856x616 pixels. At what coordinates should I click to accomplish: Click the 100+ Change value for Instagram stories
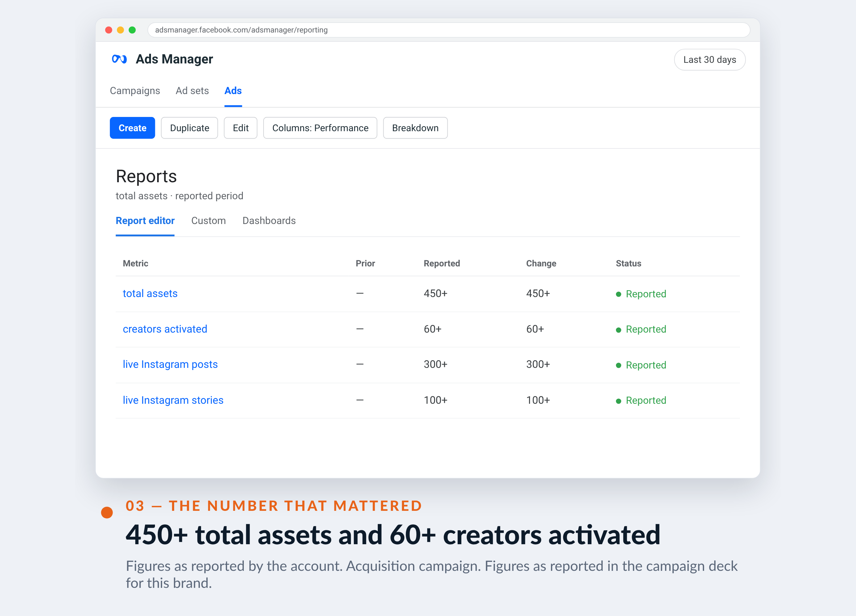point(538,400)
